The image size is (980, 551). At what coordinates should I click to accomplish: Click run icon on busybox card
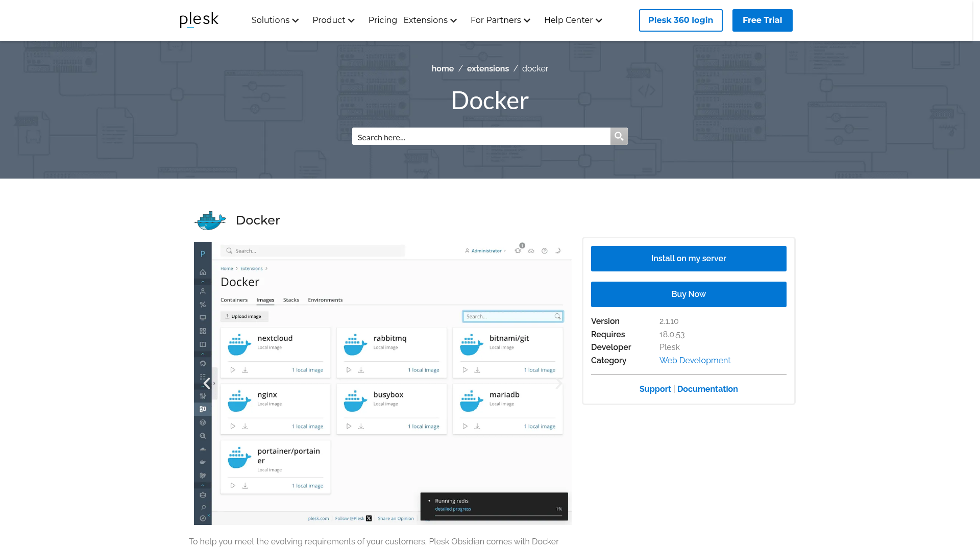pos(349,426)
